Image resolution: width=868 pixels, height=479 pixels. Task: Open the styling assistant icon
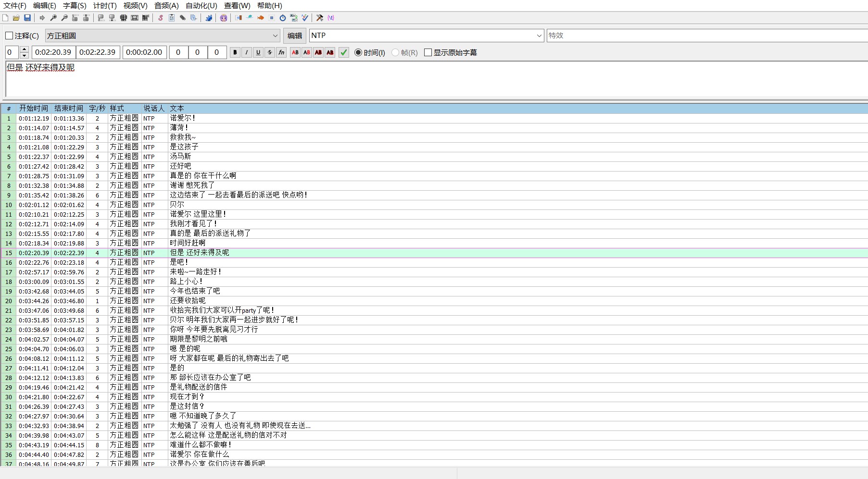250,18
